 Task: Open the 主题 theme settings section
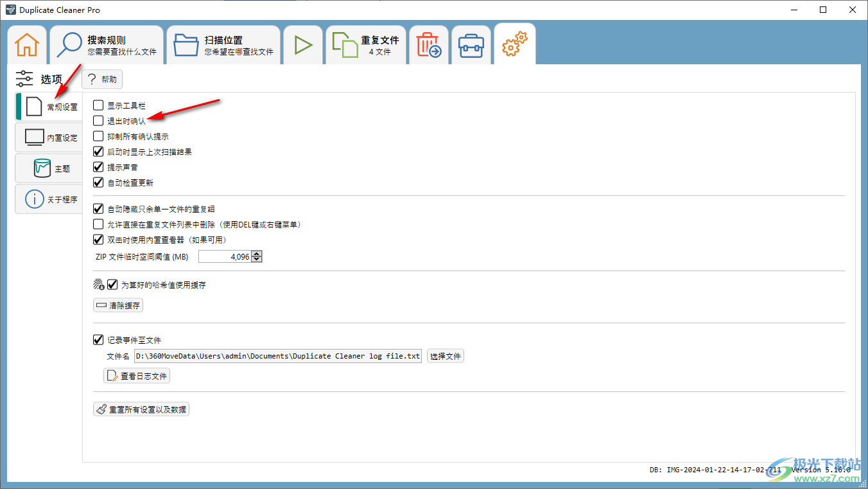pos(50,168)
